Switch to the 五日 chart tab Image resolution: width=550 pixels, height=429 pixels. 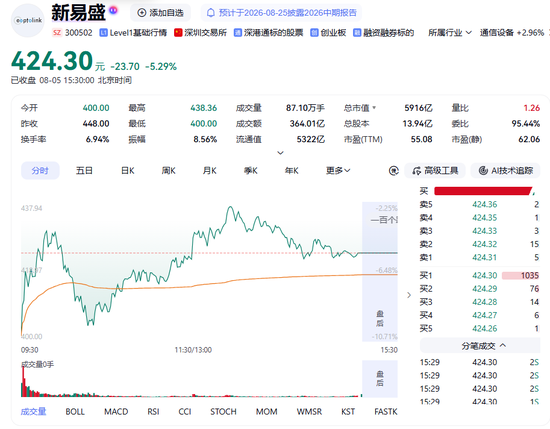[84, 171]
